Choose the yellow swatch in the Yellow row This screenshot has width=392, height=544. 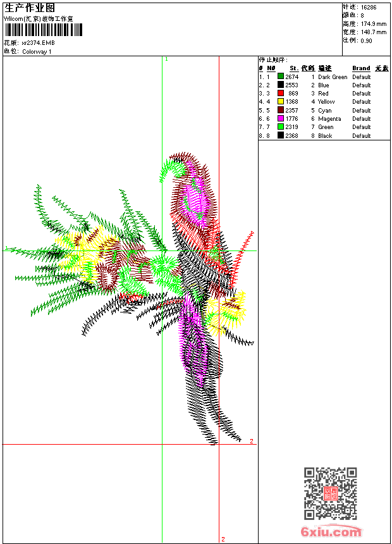[281, 101]
